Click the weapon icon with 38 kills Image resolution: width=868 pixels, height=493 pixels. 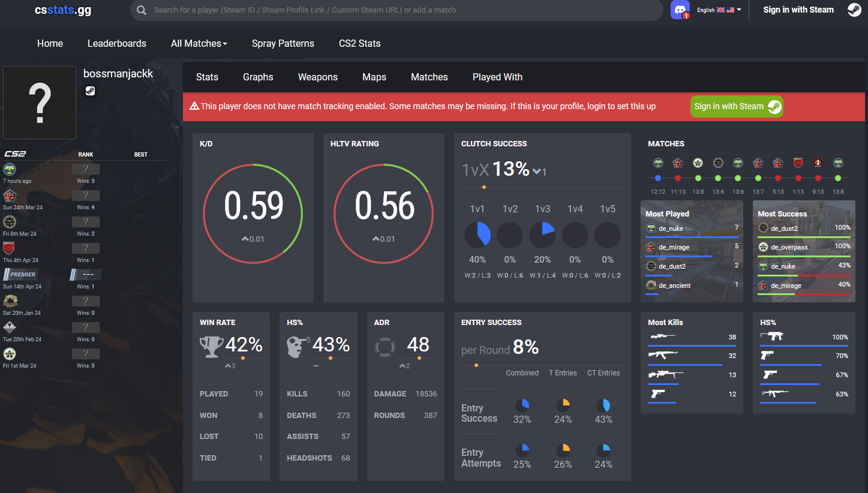coord(662,337)
